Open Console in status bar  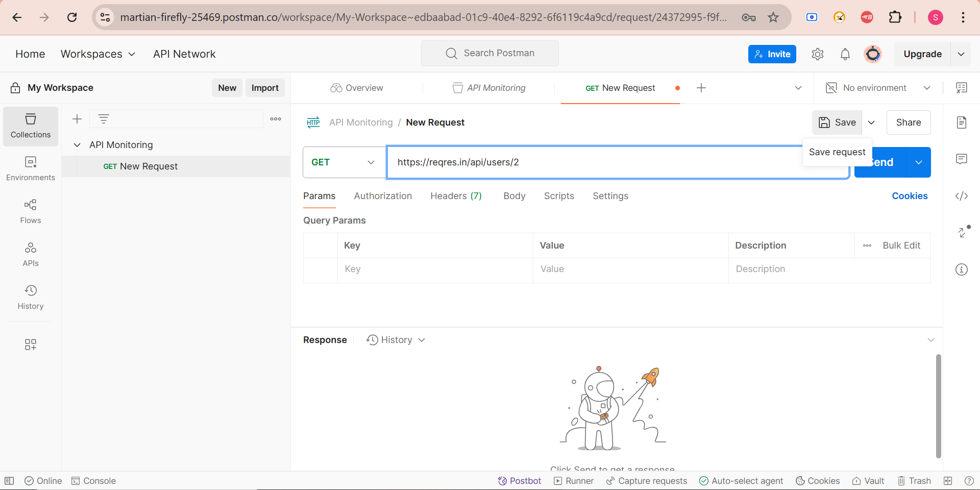(93, 481)
